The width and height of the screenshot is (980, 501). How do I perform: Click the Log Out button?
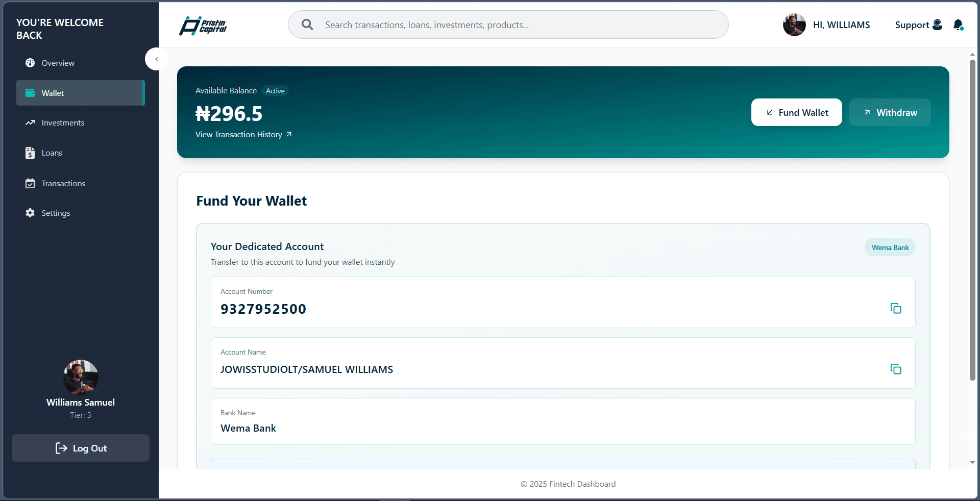coord(81,448)
